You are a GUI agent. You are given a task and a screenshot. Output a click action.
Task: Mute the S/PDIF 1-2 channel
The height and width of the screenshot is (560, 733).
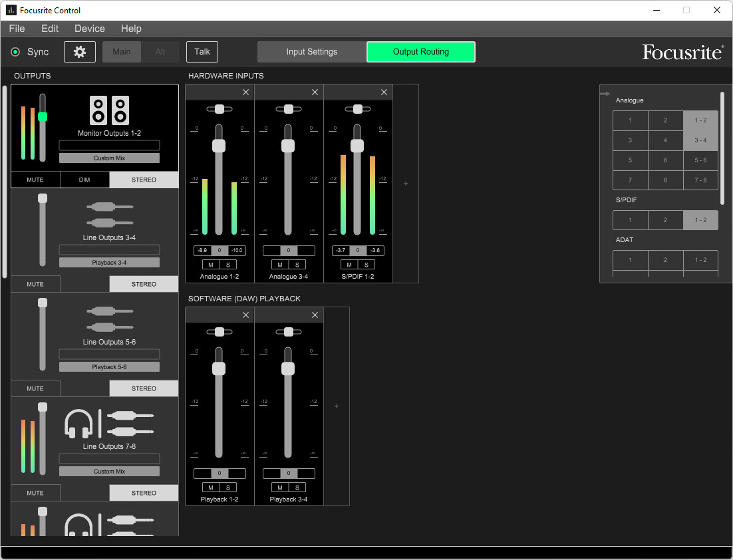(x=349, y=265)
